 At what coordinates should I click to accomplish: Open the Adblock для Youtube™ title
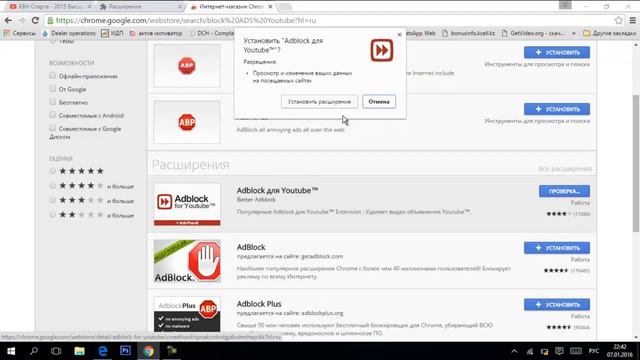click(277, 190)
